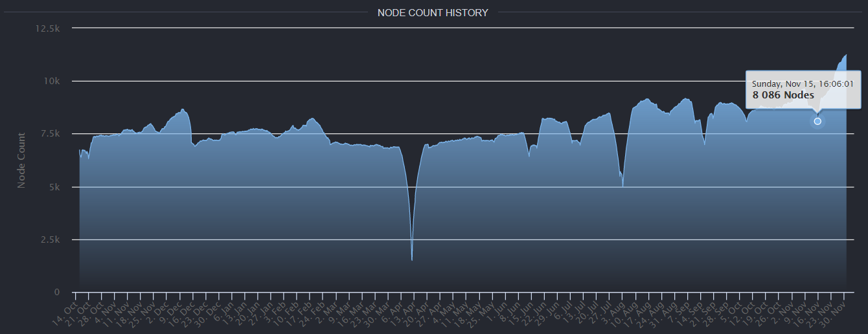
Task: Select the 10k y-axis label
Action: click(x=52, y=81)
